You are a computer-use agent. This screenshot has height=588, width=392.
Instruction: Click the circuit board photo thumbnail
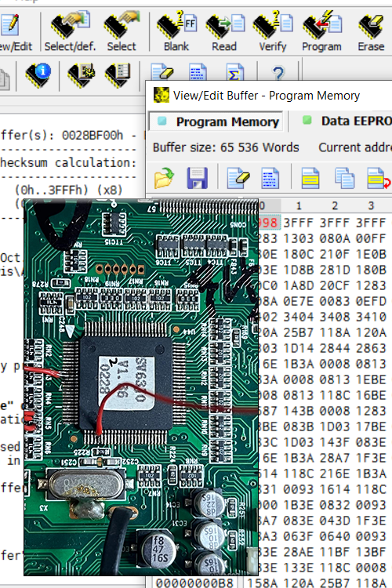pos(141,387)
